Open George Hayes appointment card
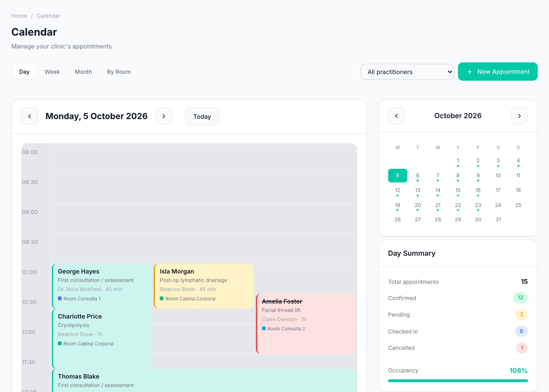The image size is (549, 392). click(x=102, y=286)
